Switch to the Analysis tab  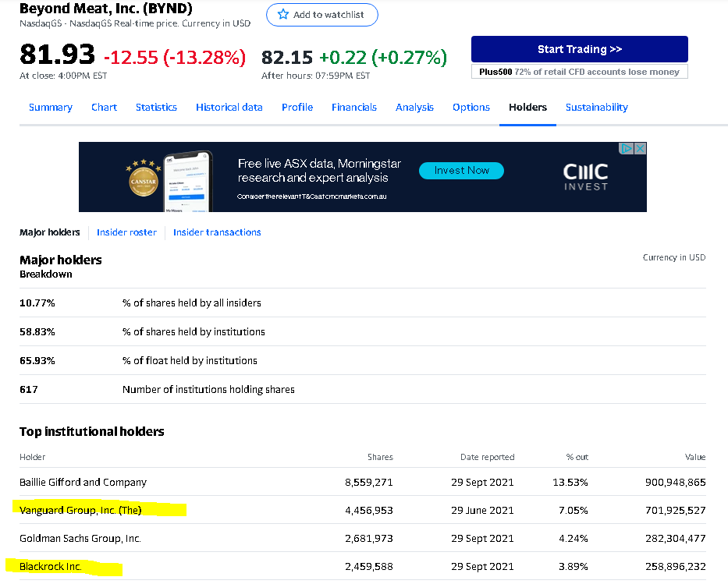(414, 107)
